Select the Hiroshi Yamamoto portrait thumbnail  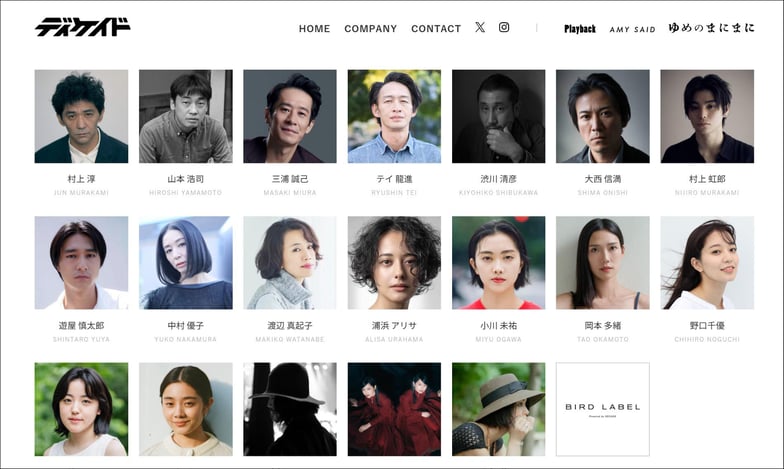[186, 116]
